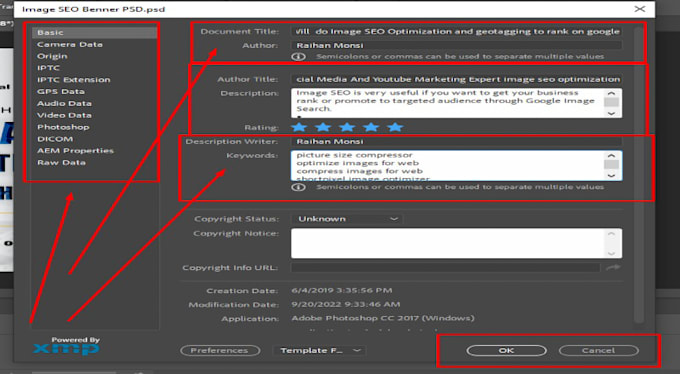Select the Basic category
This screenshot has width=680, height=374.
pyautogui.click(x=94, y=33)
